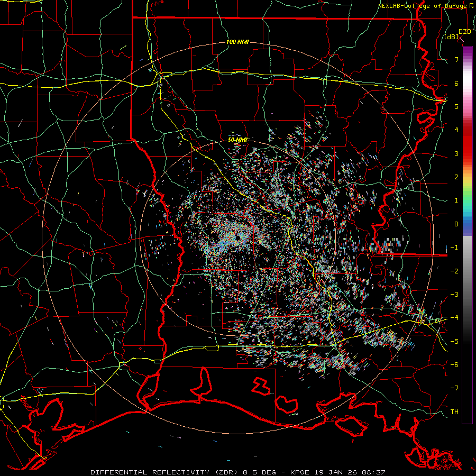This screenshot has height=476, width=476.
Task: Click the 2 value on the scale
Action: coord(456,177)
